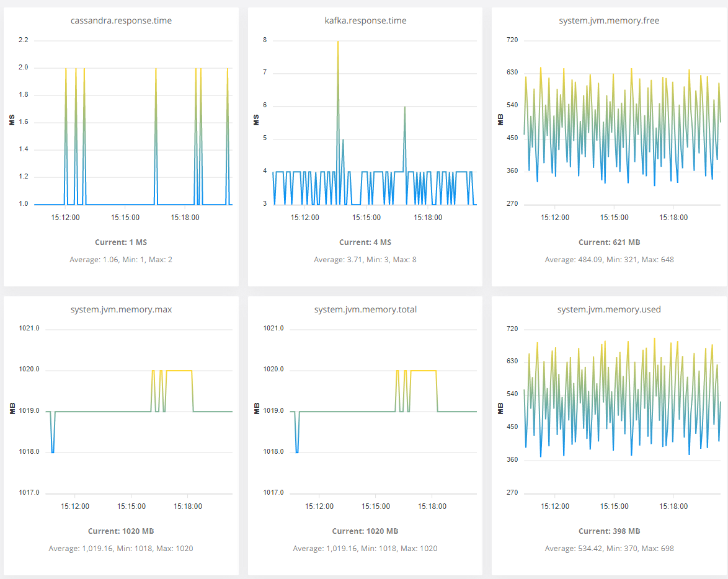The height and width of the screenshot is (579, 728).
Task: Click the system.jvm.memory.free chart heading
Action: pos(609,20)
